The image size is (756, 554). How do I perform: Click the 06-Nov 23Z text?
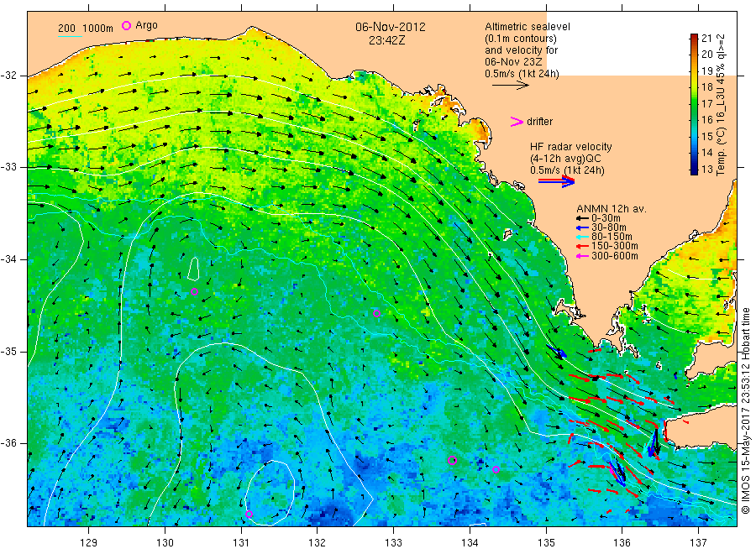click(x=513, y=62)
